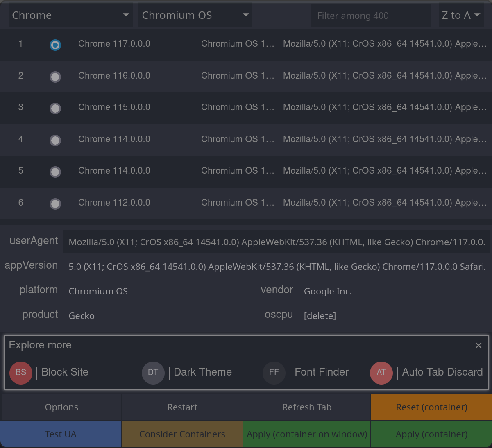Screen dimensions: 492x448
Task: Click the userAgent value field
Action: 276,242
